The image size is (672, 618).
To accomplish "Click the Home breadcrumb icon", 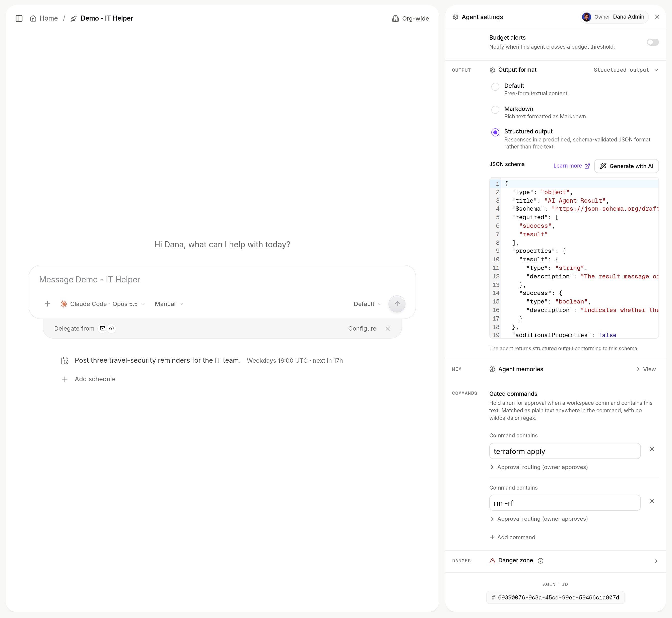I will click(33, 18).
